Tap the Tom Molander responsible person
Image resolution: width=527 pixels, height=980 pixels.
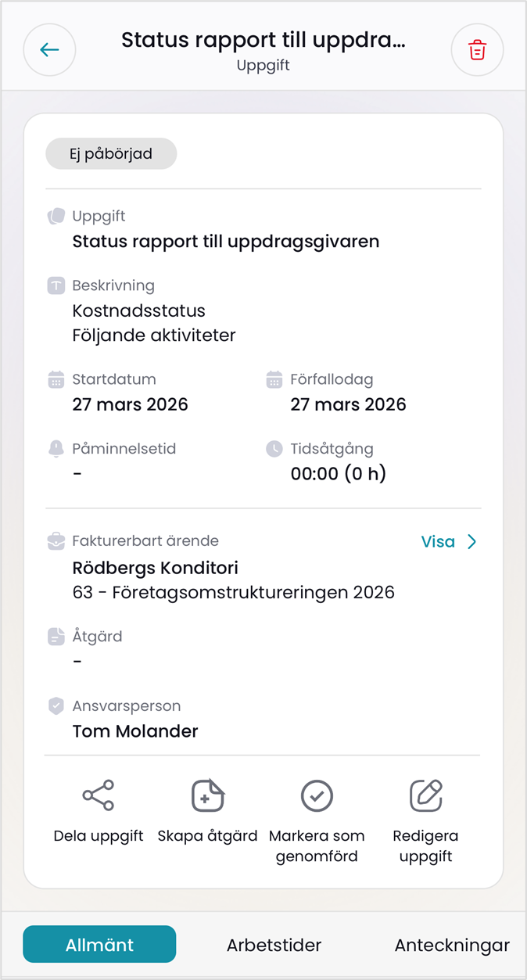135,731
